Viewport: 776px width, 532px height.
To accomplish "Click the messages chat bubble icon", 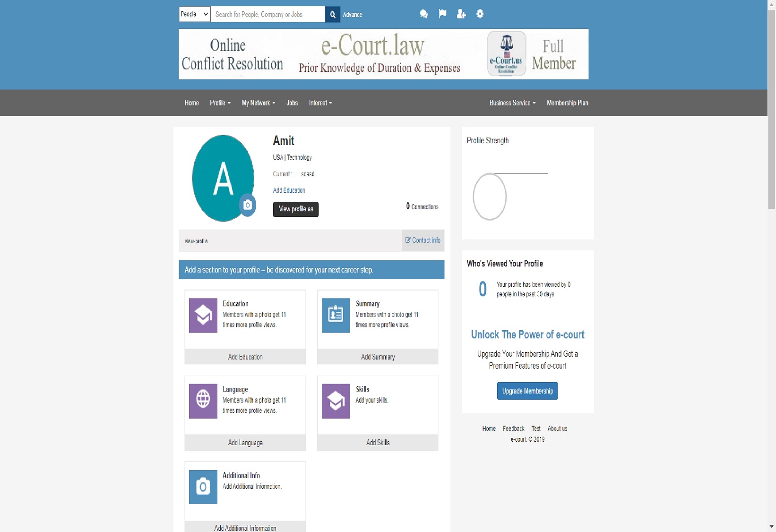I will [x=423, y=14].
